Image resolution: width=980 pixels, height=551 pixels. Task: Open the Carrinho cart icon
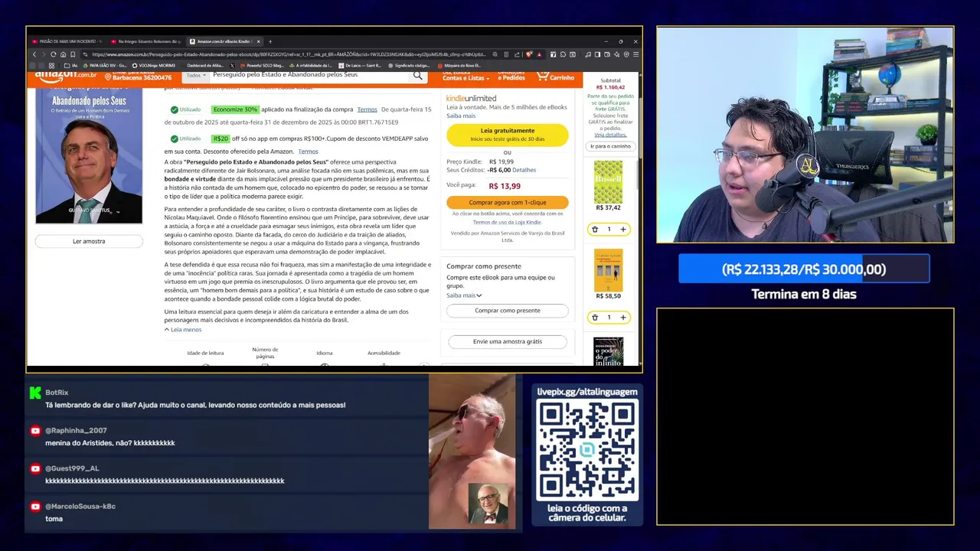pos(556,77)
